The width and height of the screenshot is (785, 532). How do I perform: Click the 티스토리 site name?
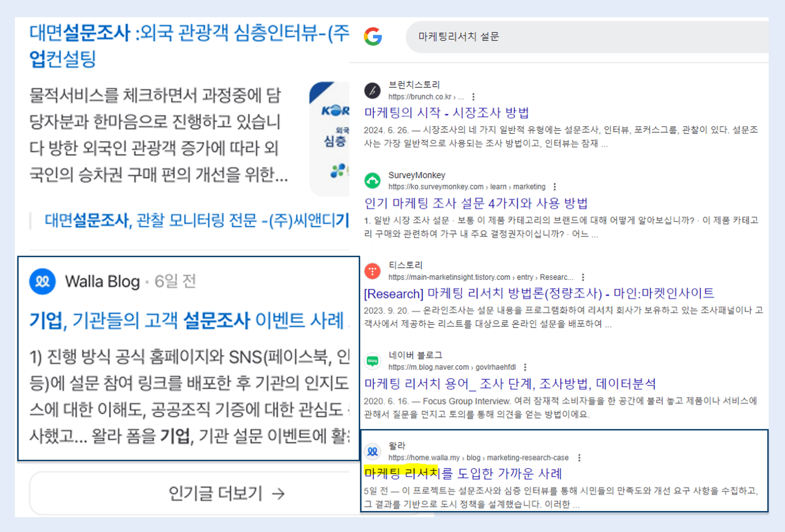coord(405,265)
